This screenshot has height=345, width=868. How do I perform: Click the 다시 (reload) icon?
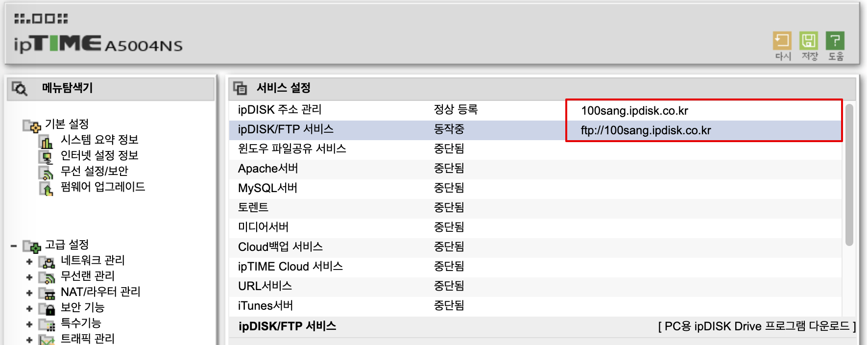pos(782,41)
